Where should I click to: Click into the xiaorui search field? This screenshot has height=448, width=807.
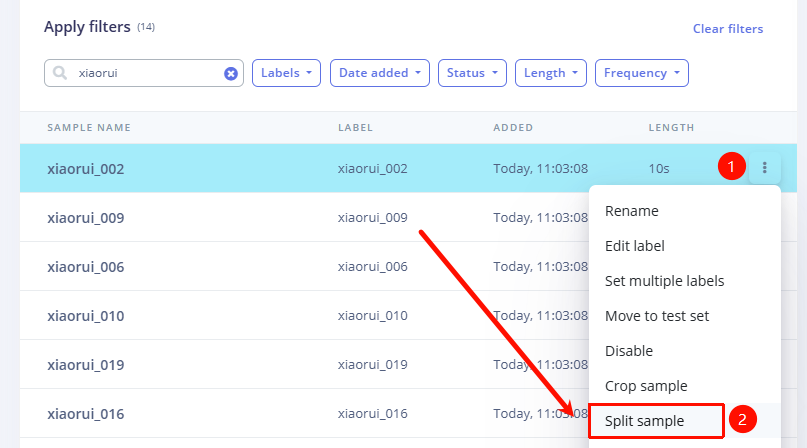pos(145,73)
